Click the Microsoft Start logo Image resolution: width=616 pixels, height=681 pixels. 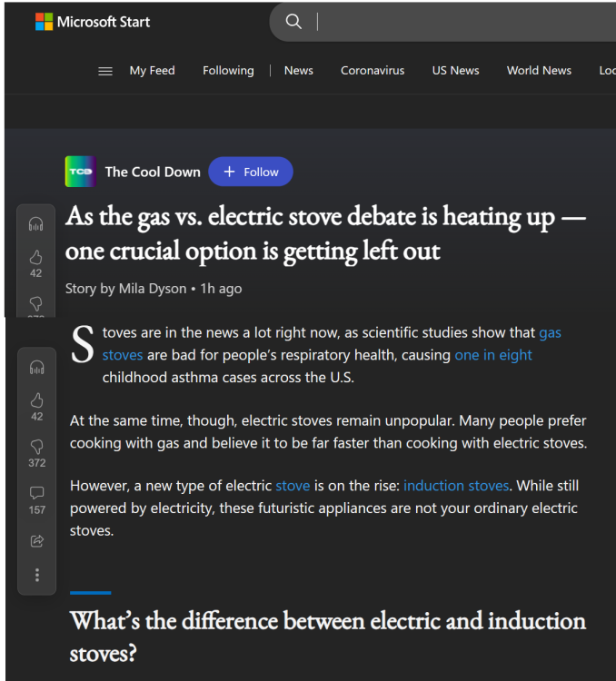click(93, 22)
